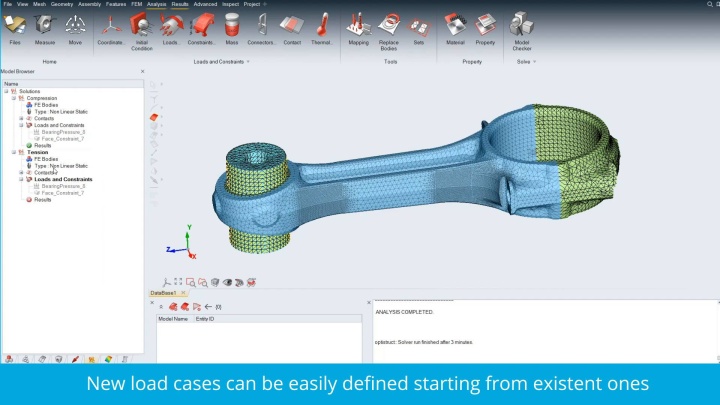Select the Contact tool
Viewport: 720px width, 405px height.
292,29
